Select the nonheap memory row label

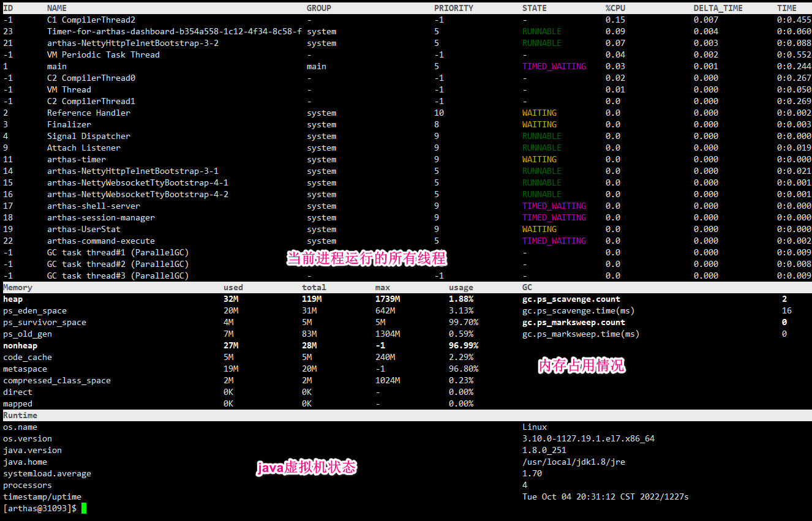click(20, 345)
